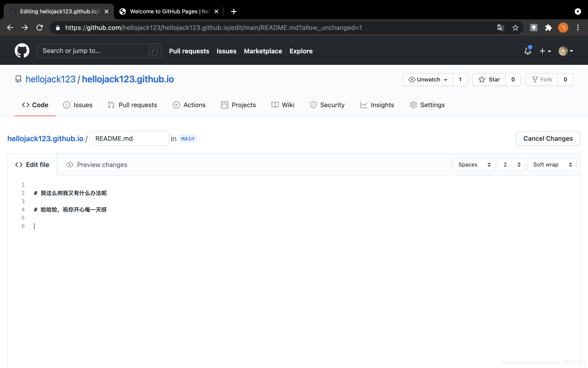This screenshot has width=588, height=368.
Task: Reload the page with refresh icon
Action: click(40, 28)
